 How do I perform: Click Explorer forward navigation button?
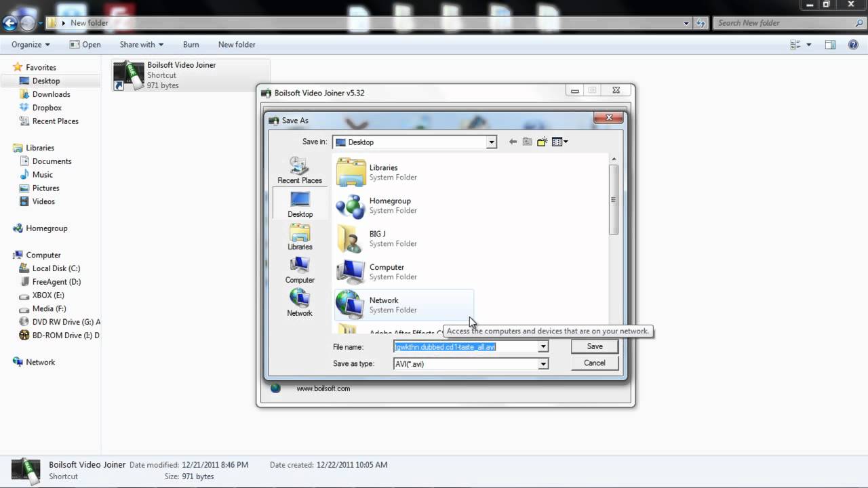(x=27, y=23)
